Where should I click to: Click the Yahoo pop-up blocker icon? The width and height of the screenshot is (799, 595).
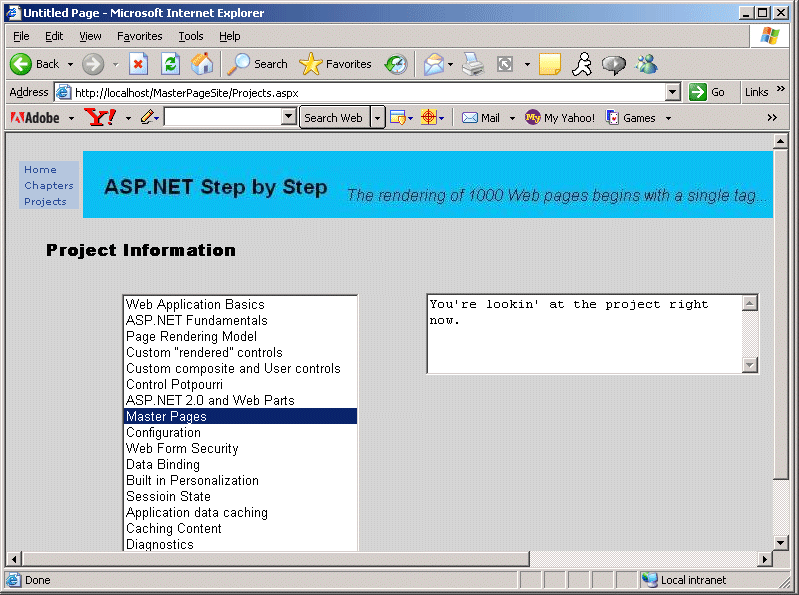tap(398, 118)
